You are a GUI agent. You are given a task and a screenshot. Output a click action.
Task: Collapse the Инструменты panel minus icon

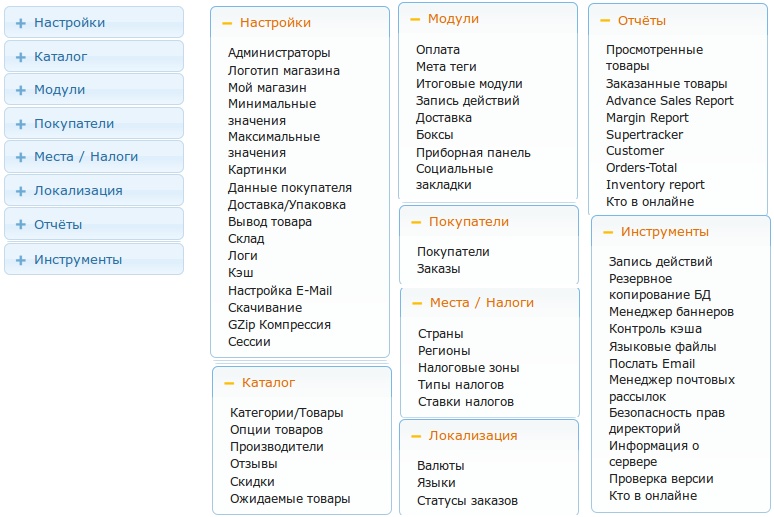(608, 232)
